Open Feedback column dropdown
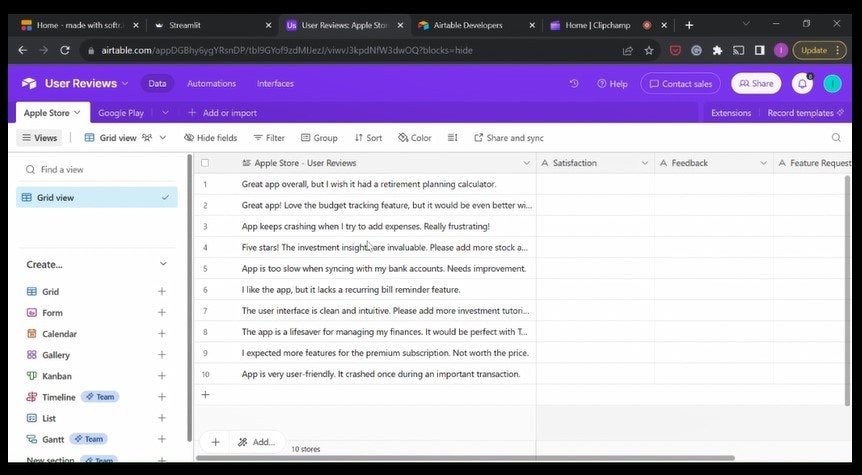This screenshot has width=862, height=475. pos(764,163)
